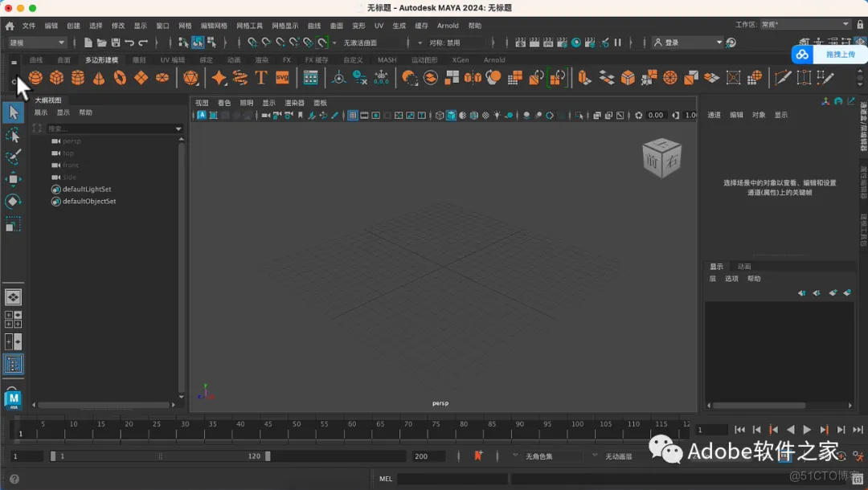Image resolution: width=868 pixels, height=490 pixels.
Task: Open the viewport 着色 menu
Action: (x=224, y=103)
